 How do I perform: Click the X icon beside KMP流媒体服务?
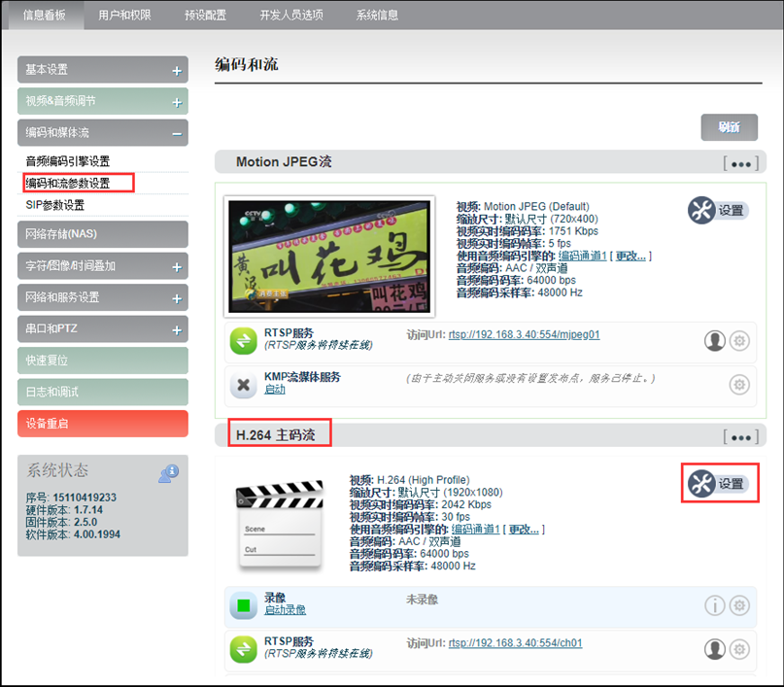coord(243,385)
